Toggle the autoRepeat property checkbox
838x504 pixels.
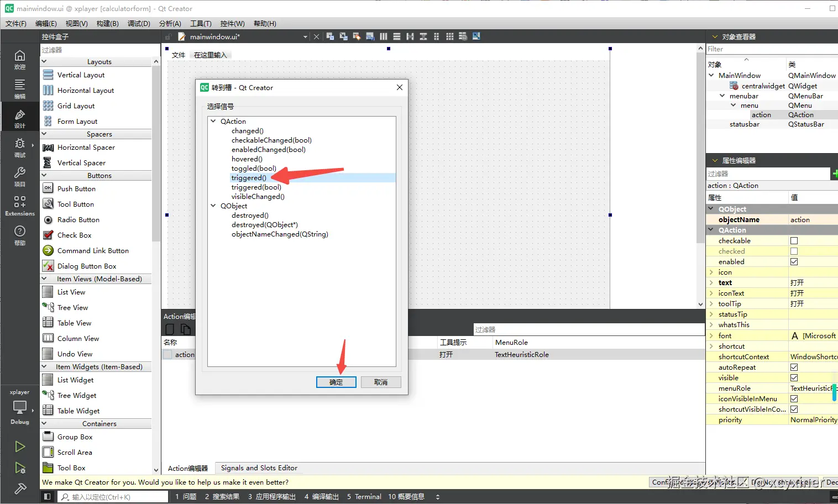794,368
